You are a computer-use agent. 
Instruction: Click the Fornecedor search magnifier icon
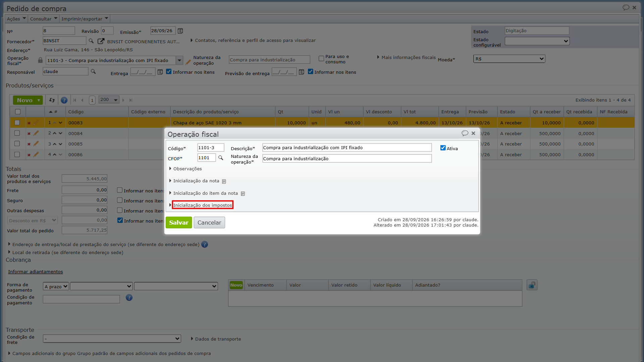coord(91,41)
